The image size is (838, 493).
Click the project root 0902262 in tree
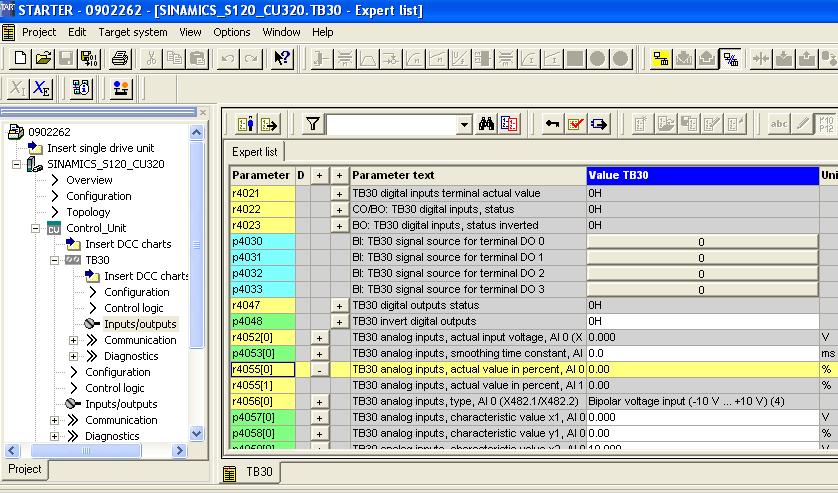click(x=49, y=132)
